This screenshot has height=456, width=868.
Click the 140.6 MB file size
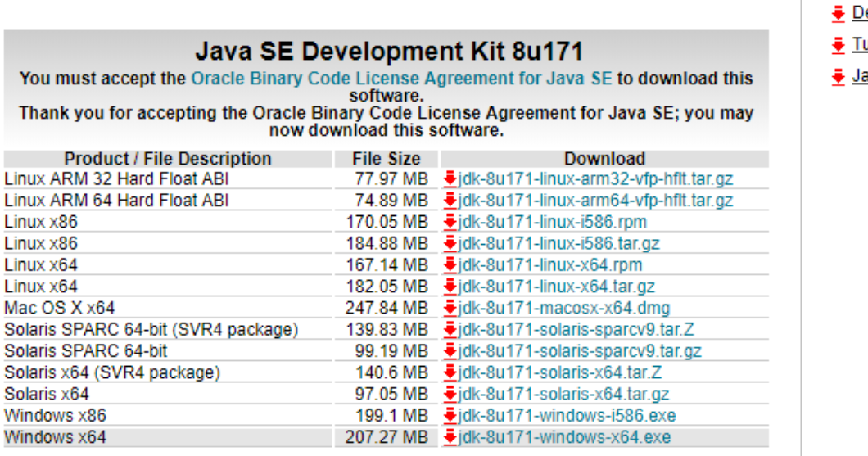(391, 372)
